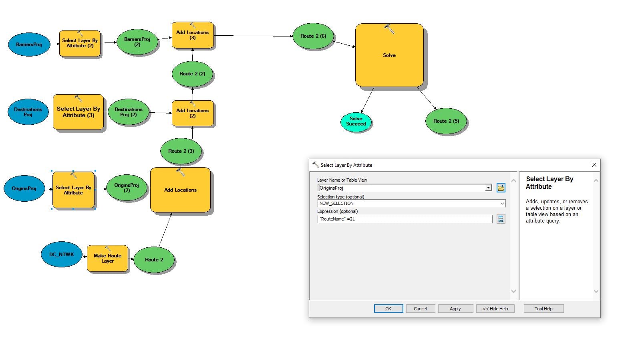
Task: Expand the Selection type NEW_SELECTION dropdown
Action: [x=502, y=203]
